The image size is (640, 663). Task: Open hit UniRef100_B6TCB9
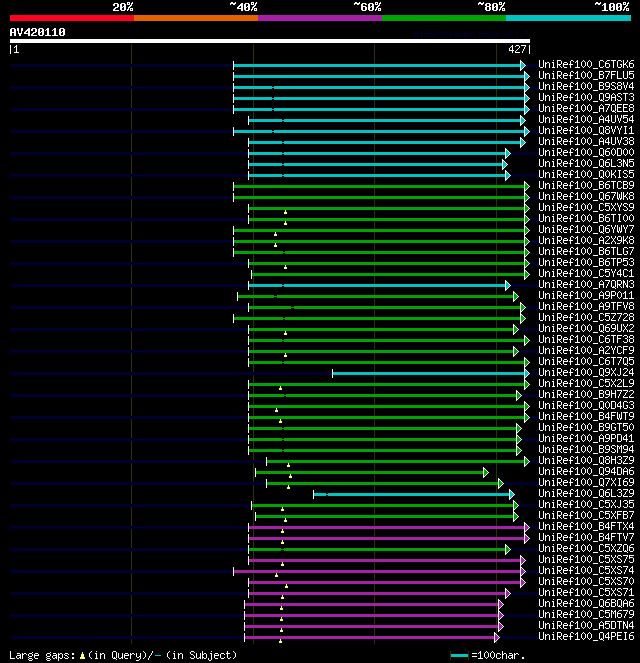(x=586, y=185)
